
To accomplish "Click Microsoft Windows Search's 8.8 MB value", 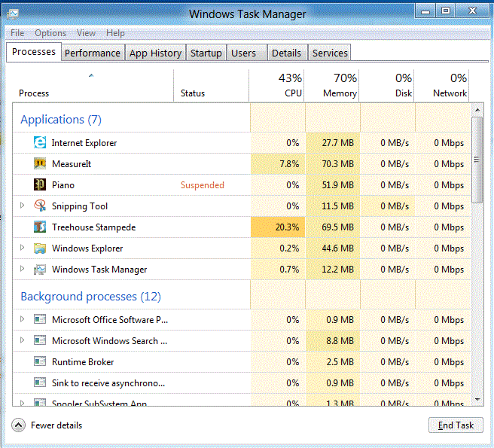I will tap(340, 341).
